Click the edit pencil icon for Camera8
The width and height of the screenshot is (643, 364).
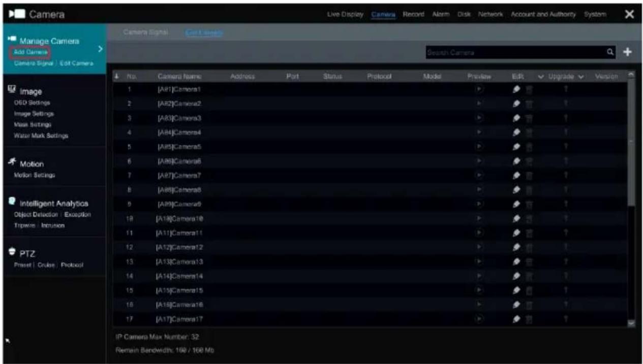coord(516,189)
